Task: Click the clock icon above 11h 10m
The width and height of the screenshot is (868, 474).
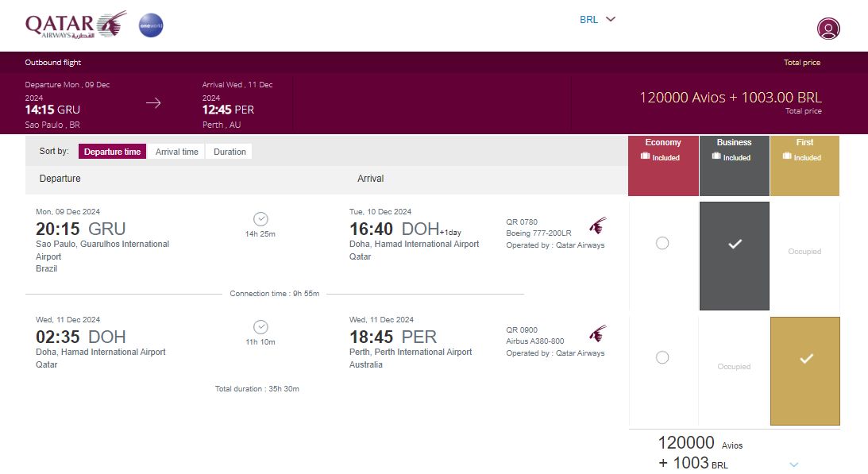Action: (x=260, y=327)
